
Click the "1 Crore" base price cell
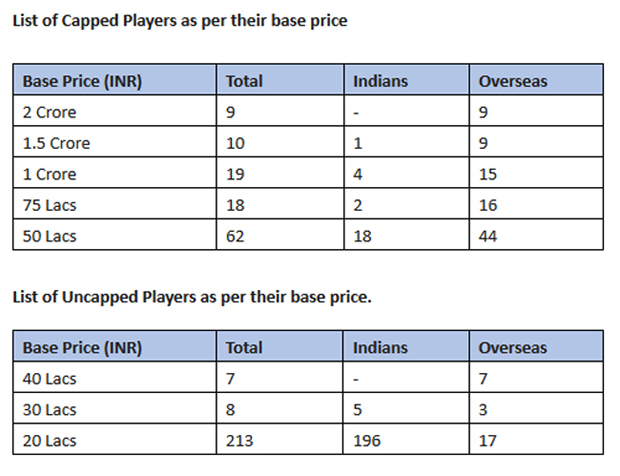(49, 174)
